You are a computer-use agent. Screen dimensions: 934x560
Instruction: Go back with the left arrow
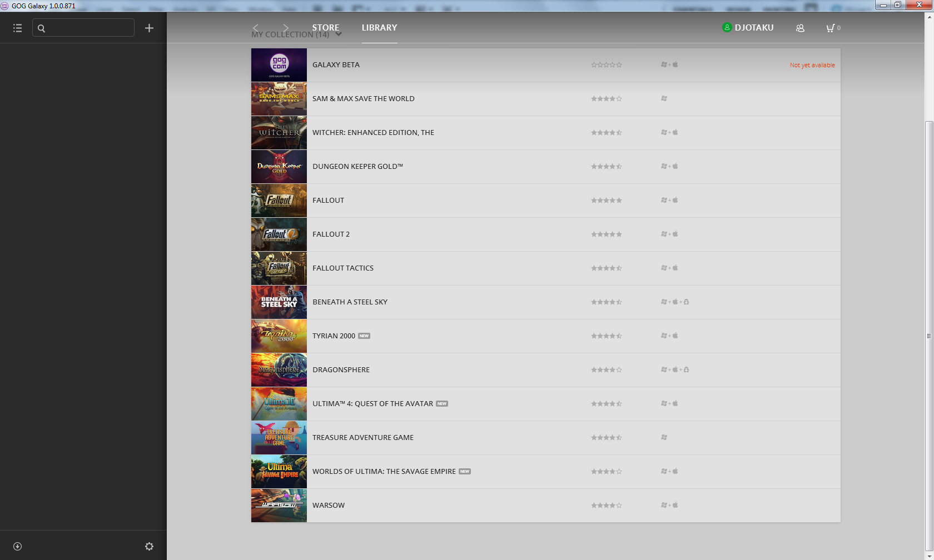point(255,28)
